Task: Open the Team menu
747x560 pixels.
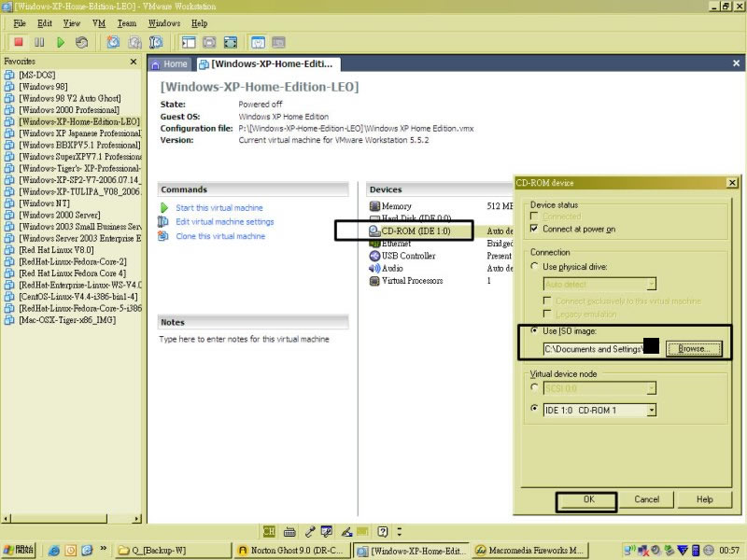Action: (x=127, y=23)
